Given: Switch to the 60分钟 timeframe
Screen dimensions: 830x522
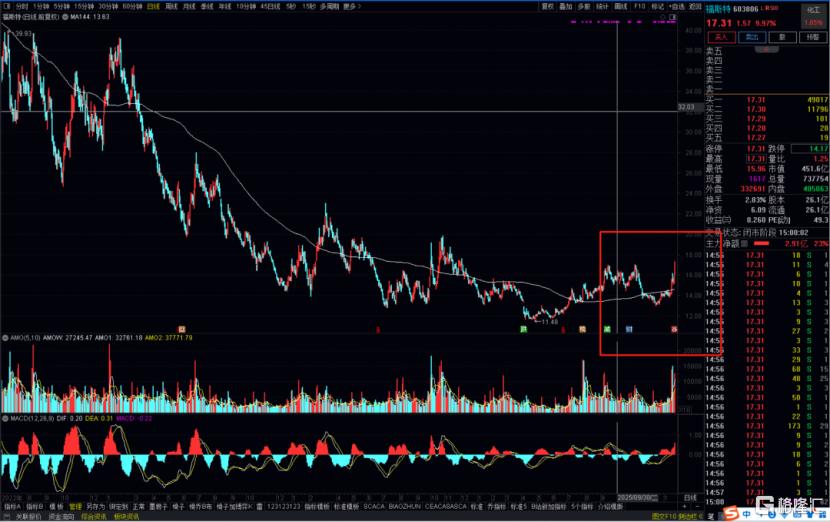Looking at the screenshot, I should (x=132, y=6).
